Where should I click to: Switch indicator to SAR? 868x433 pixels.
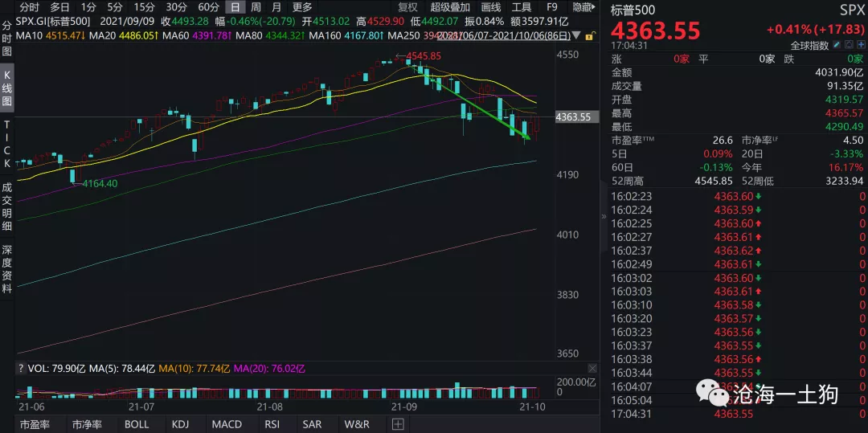312,424
